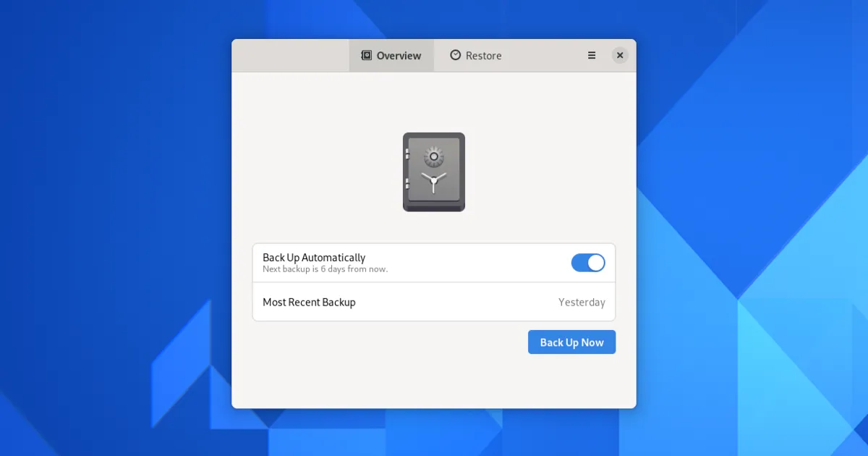This screenshot has height=456, width=868.
Task: Click the large safe illustration
Action: click(434, 172)
